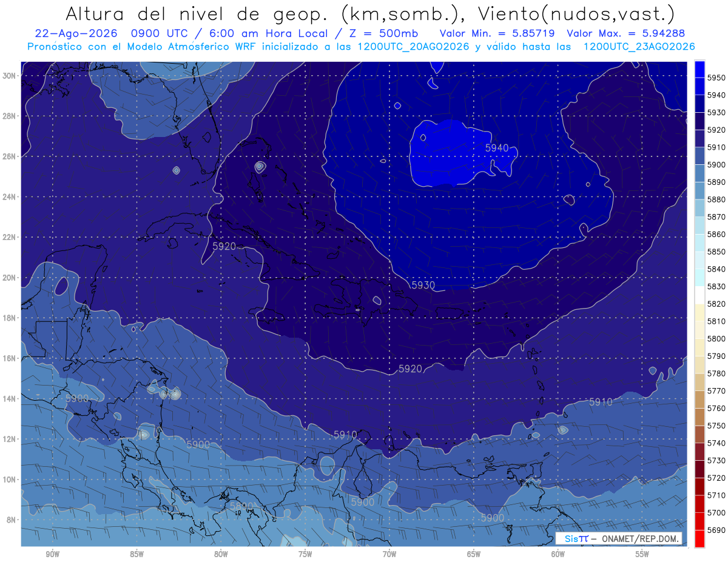Click the '5720' colorbar legend value
The image size is (728, 562).
click(x=716, y=478)
